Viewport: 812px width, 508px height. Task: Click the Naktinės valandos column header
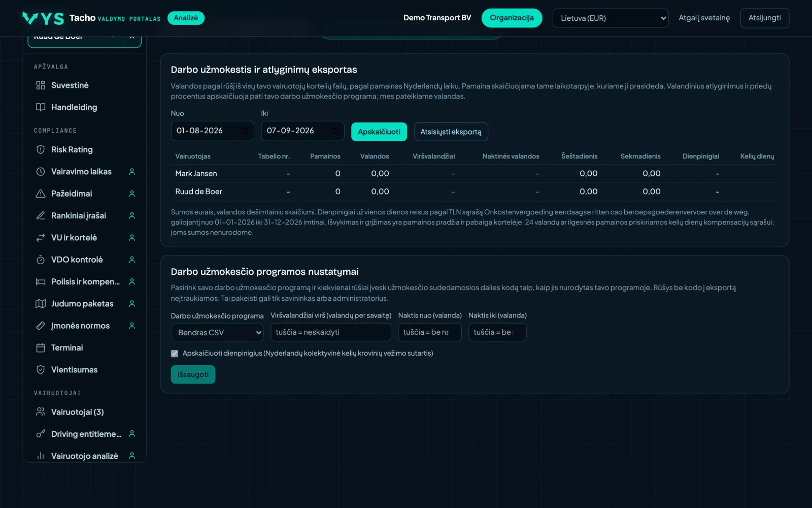[511, 156]
